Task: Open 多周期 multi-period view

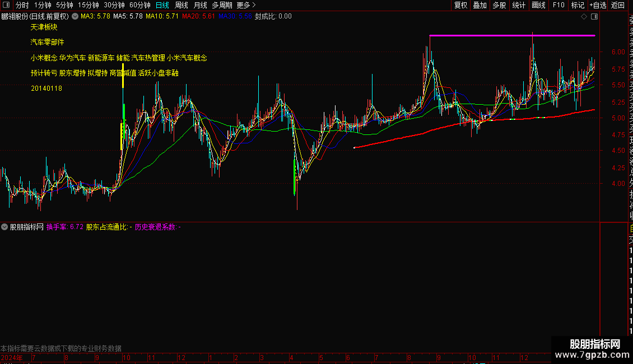Action: [222, 5]
